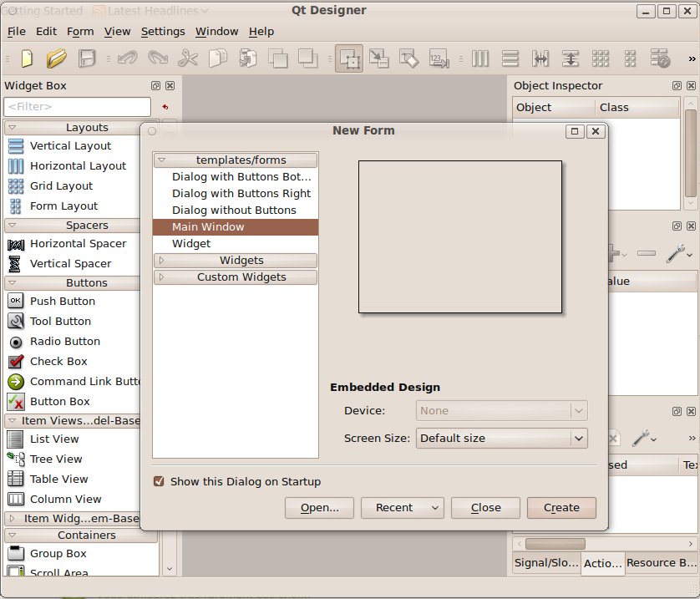Click the Send to Back icon
The height and width of the screenshot is (599, 700).
(x=277, y=58)
